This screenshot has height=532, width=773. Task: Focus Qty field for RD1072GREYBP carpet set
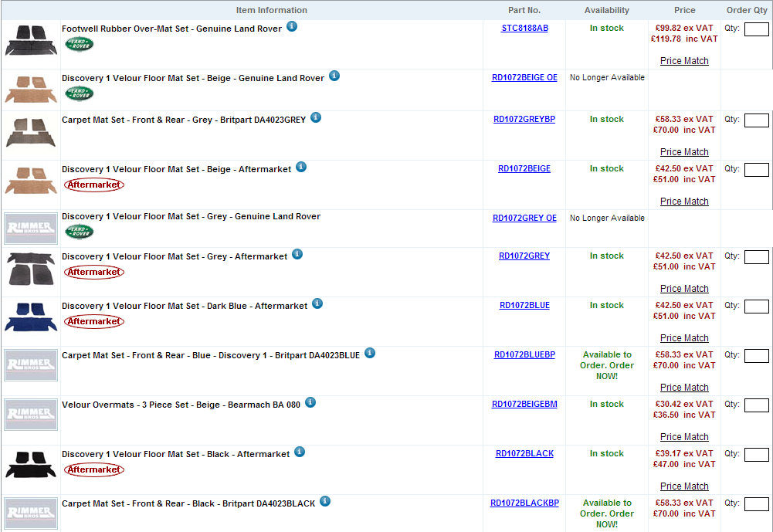pos(756,120)
